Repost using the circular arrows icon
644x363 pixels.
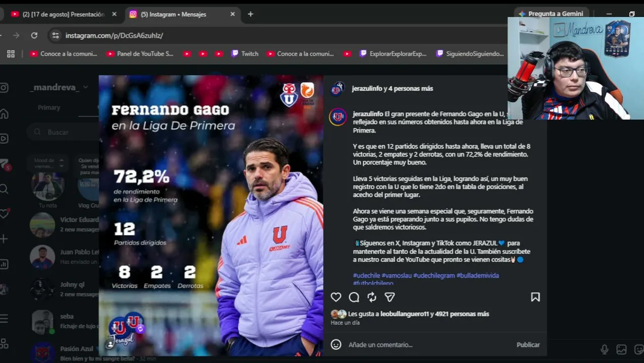[x=372, y=297]
